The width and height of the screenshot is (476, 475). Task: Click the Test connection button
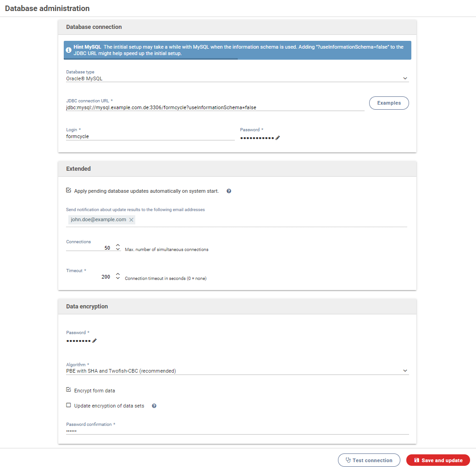(369, 460)
